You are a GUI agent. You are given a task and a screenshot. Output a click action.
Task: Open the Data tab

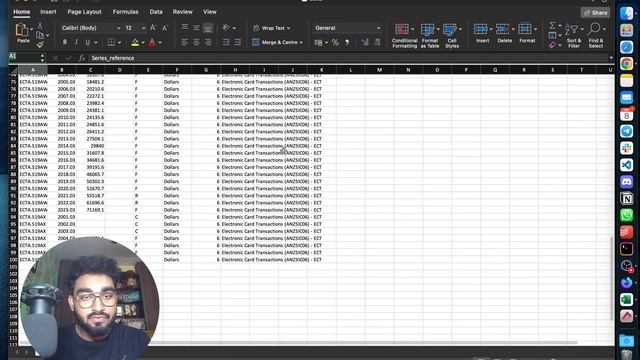pyautogui.click(x=156, y=12)
